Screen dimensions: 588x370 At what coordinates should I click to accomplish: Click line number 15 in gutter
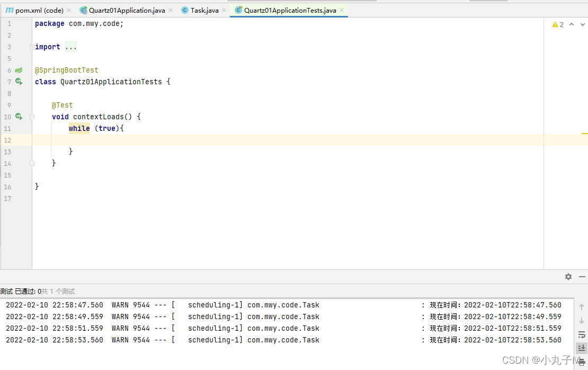tap(7, 175)
